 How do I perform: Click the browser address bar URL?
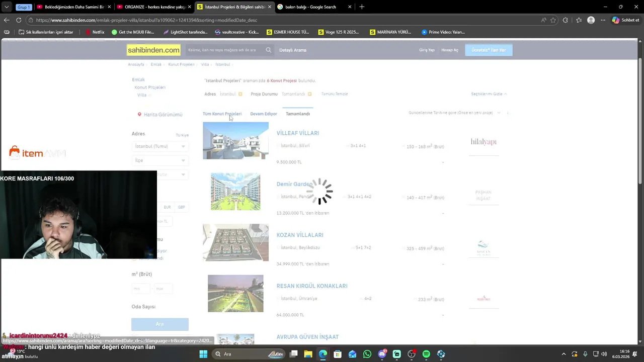point(146,20)
